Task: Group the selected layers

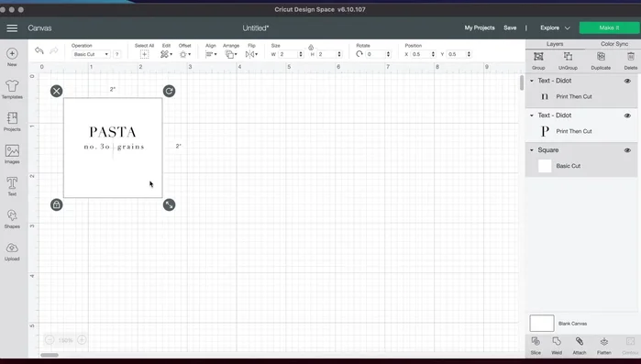Action: tap(538, 61)
